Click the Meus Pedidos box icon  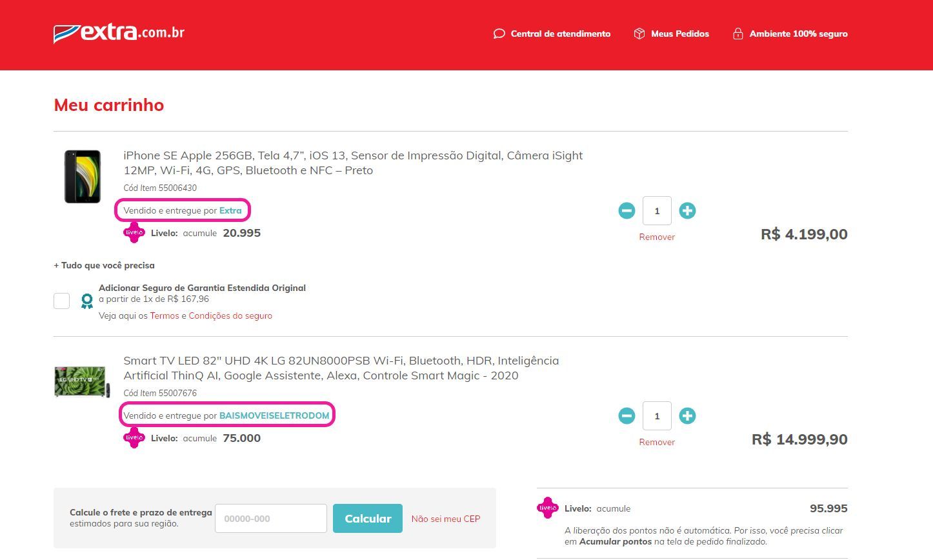pyautogui.click(x=639, y=34)
